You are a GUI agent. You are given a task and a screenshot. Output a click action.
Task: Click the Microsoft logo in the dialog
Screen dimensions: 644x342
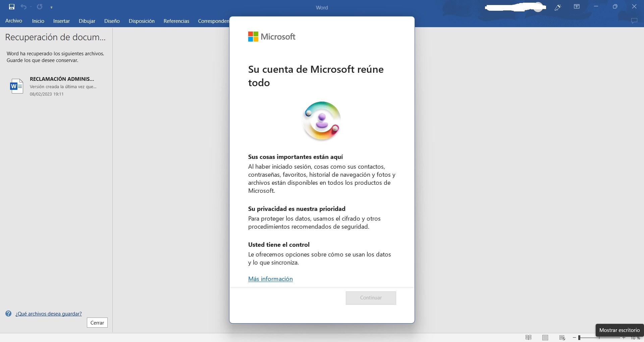point(272,37)
